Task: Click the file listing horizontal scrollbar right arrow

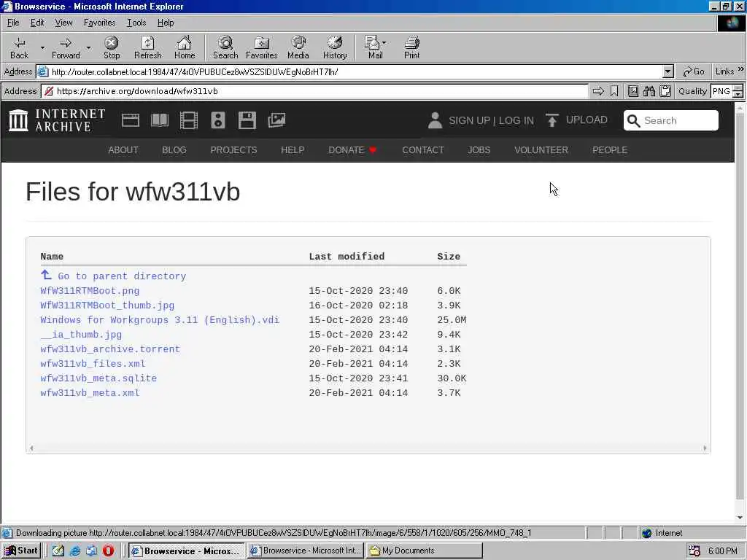Action: click(705, 448)
